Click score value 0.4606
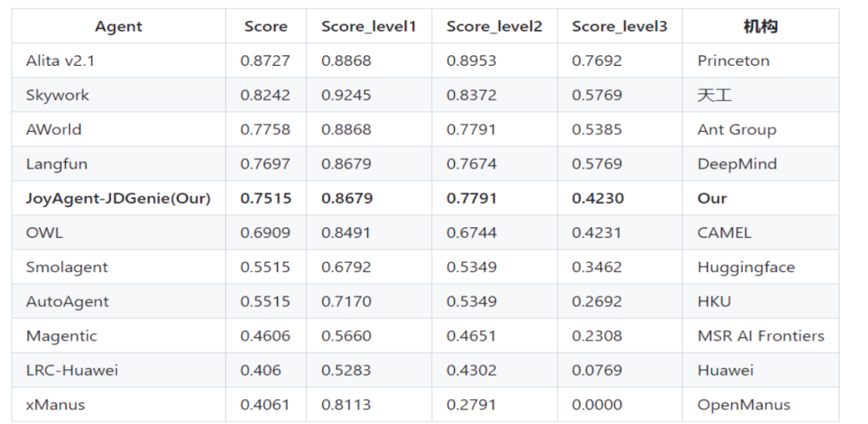868x424 pixels. (x=265, y=336)
